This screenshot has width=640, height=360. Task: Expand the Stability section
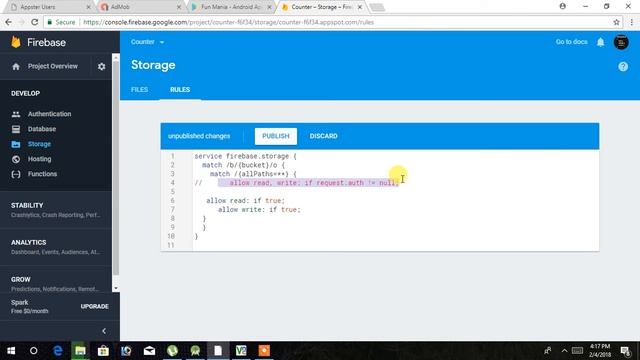56,210
